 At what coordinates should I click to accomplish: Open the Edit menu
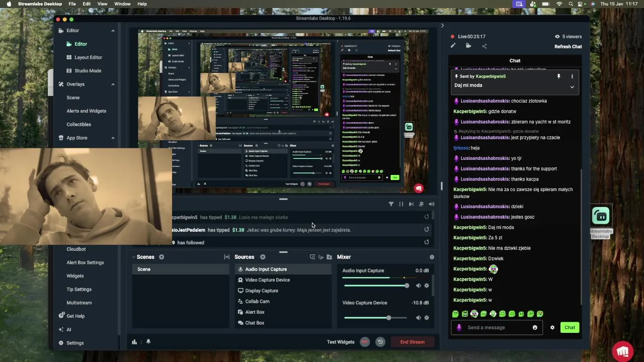coord(87,4)
